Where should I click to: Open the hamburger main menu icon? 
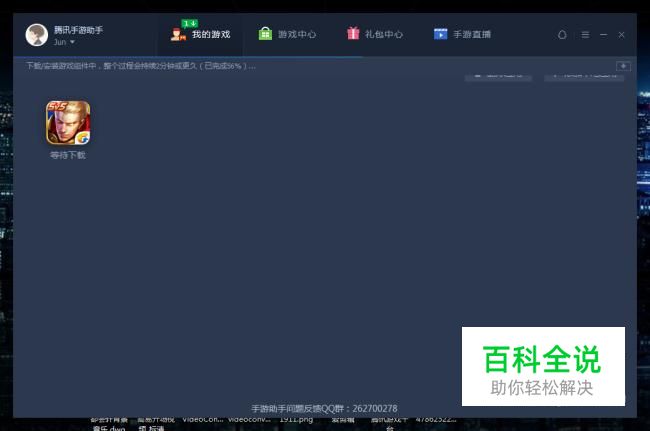585,35
